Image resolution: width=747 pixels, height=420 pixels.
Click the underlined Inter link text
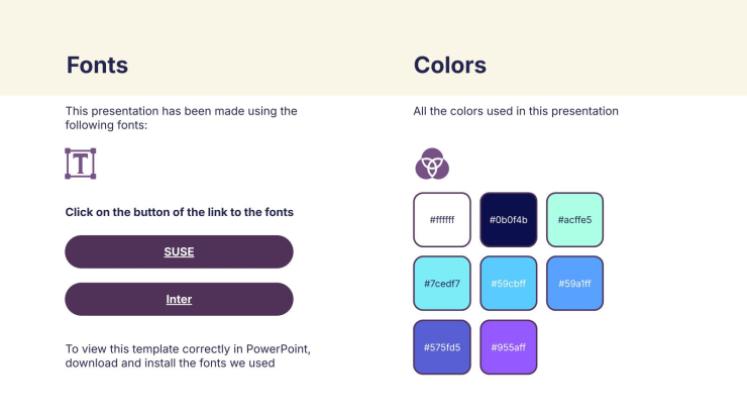[x=179, y=300]
